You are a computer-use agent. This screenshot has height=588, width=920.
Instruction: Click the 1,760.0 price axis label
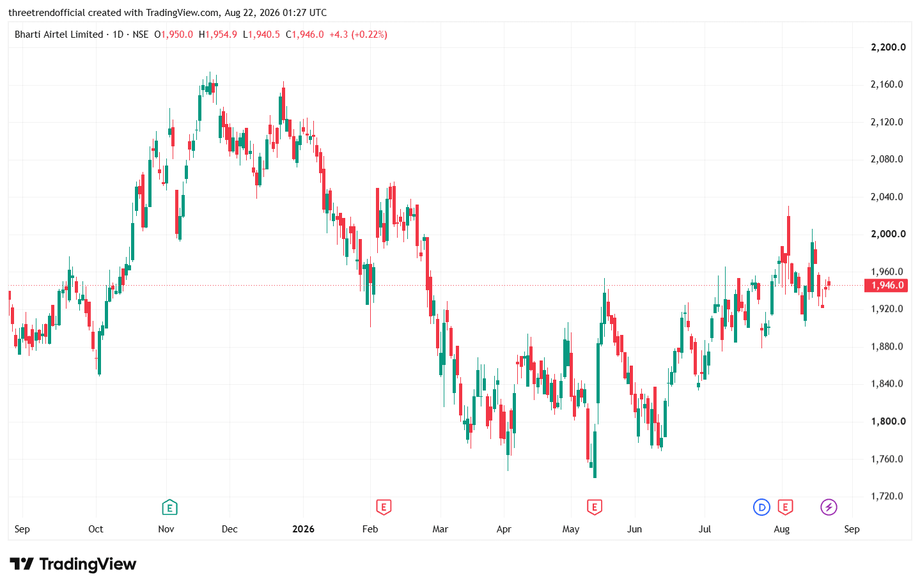[x=887, y=459]
